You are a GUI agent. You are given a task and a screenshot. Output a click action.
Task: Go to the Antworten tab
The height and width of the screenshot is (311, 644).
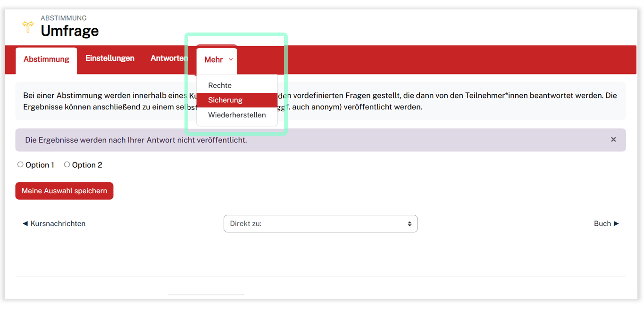coord(169,58)
